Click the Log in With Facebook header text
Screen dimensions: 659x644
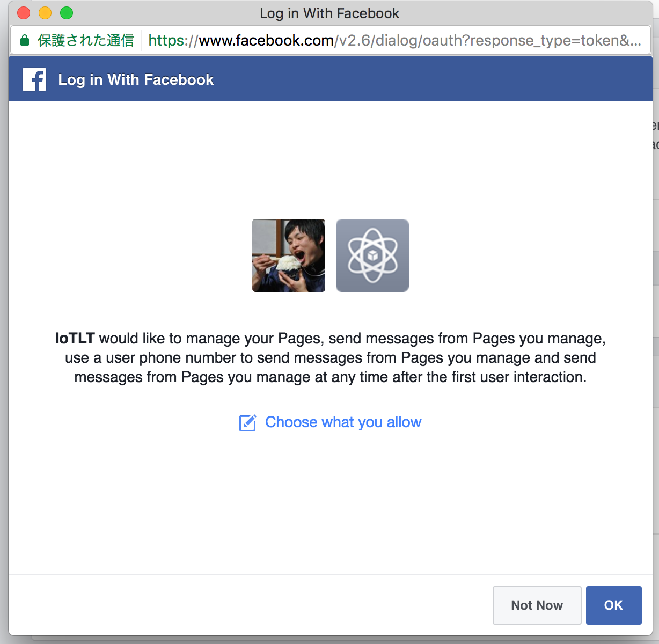click(x=136, y=80)
